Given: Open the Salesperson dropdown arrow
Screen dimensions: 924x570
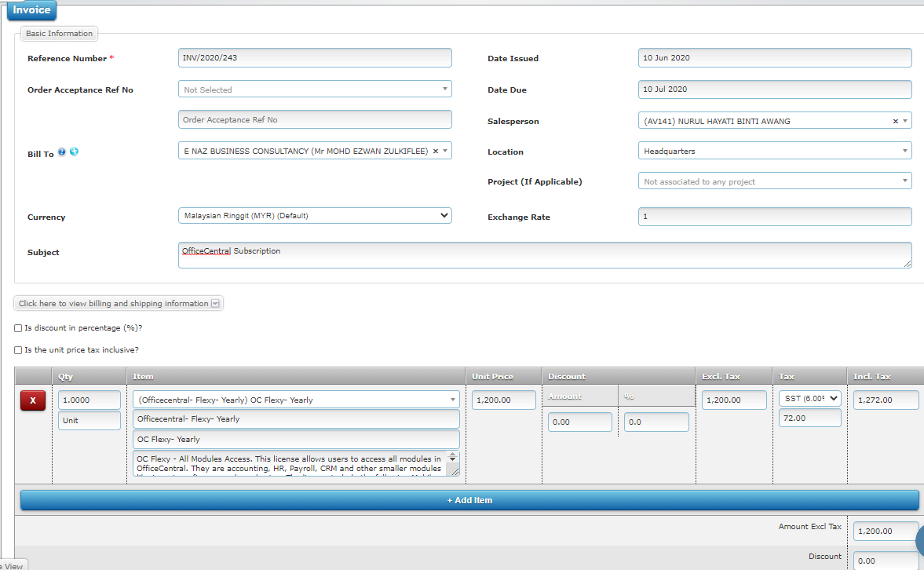Looking at the screenshot, I should click(x=905, y=121).
